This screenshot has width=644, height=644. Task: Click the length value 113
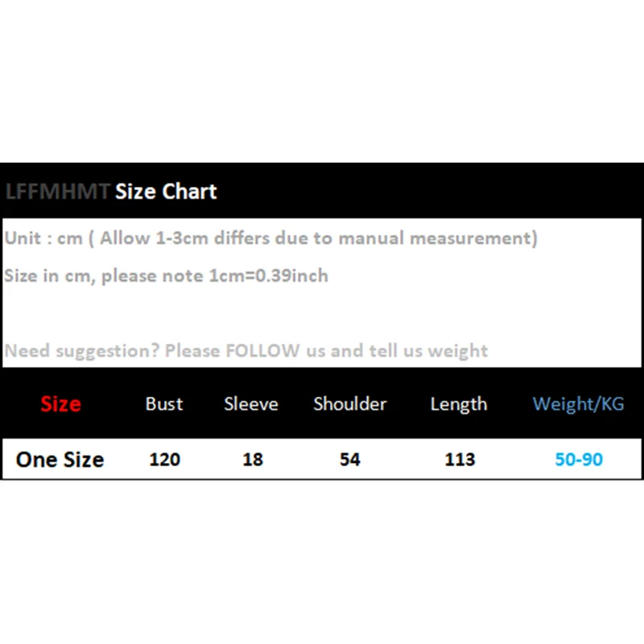(x=460, y=460)
